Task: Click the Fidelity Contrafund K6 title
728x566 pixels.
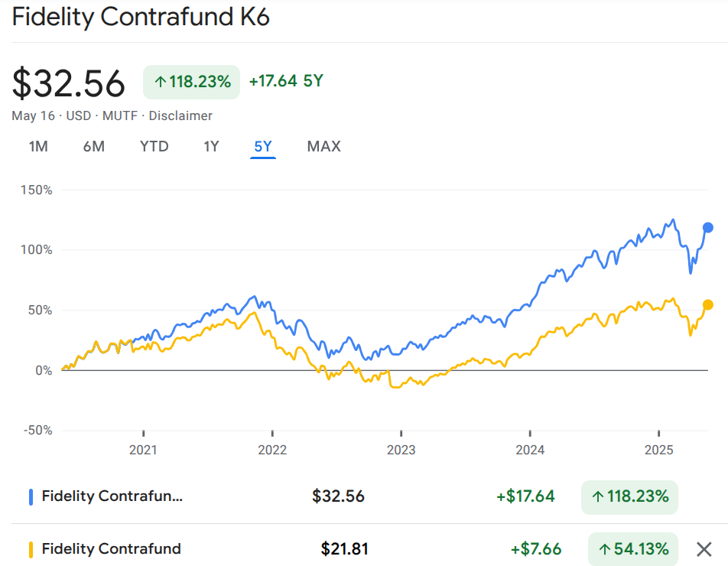Action: [x=141, y=17]
